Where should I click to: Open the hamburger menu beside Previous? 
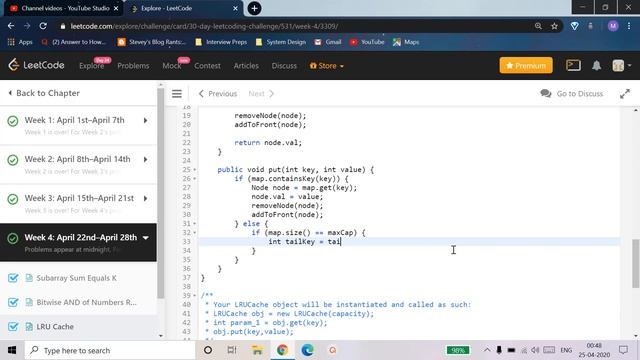[x=177, y=94]
